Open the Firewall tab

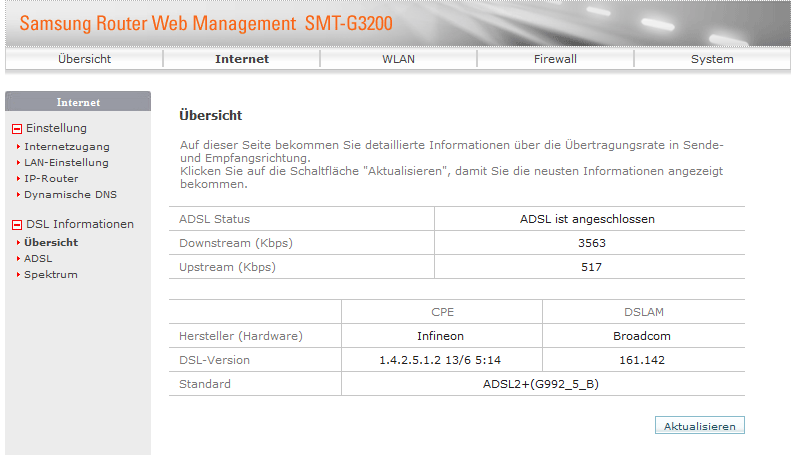555,59
